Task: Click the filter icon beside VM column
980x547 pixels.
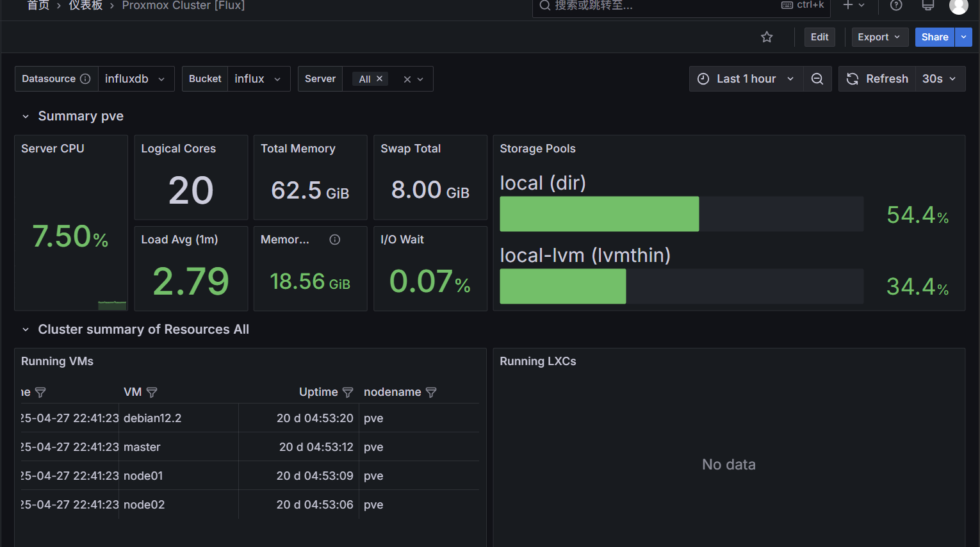Action: (x=152, y=392)
